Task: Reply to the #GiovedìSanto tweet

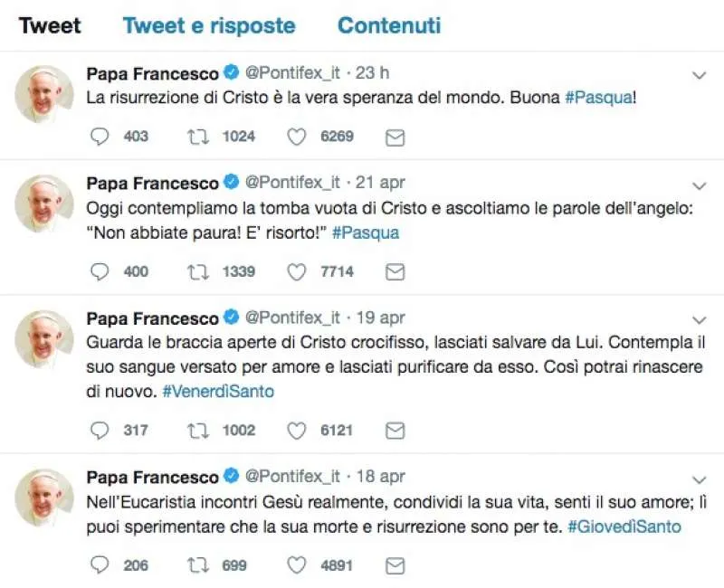Action: click(x=101, y=565)
